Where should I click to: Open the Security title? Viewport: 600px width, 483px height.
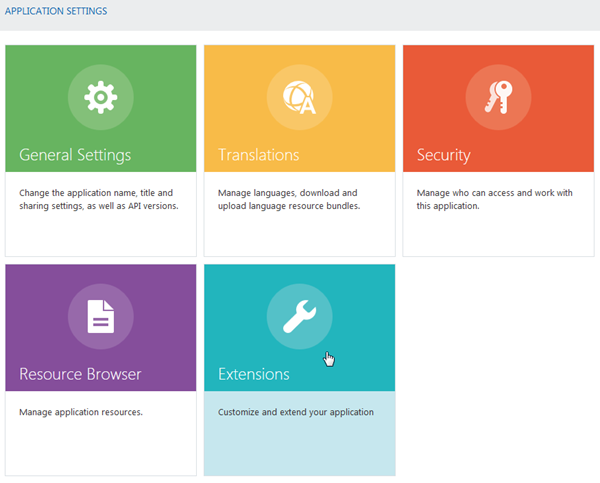pyautogui.click(x=443, y=155)
